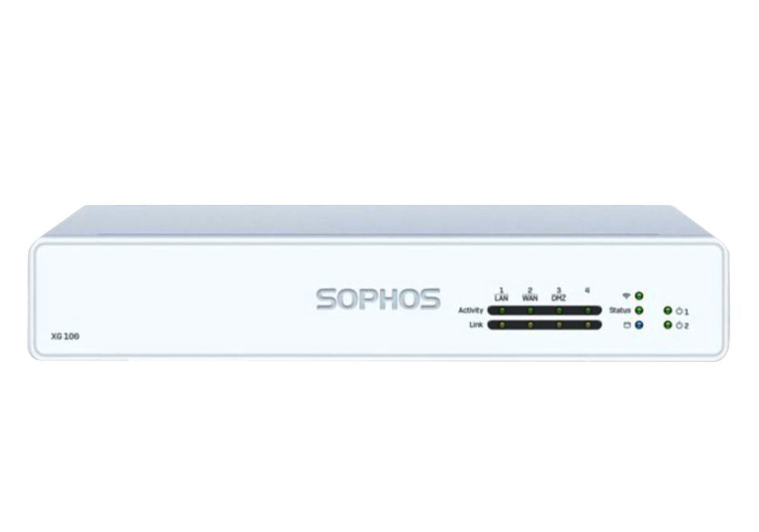This screenshot has height=532, width=759.
Task: Click the power 2 symbol icon
Action: click(x=679, y=326)
